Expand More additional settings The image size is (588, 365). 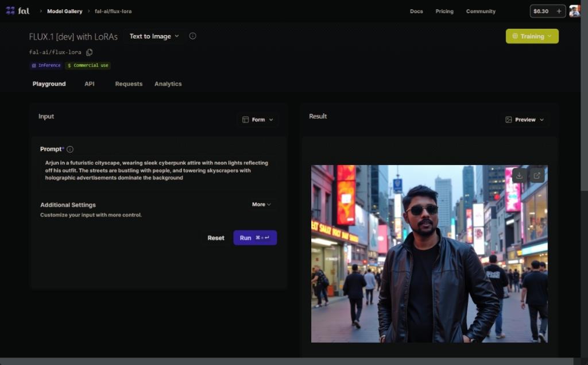[x=261, y=205]
